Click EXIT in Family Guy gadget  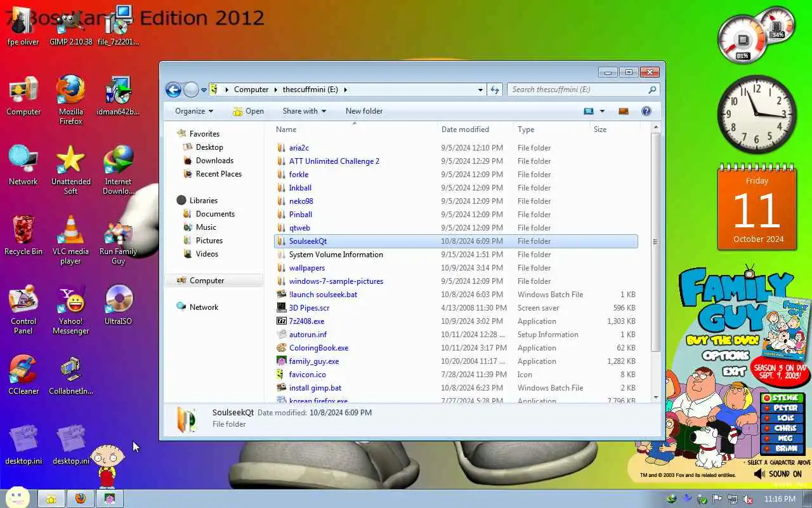point(735,371)
